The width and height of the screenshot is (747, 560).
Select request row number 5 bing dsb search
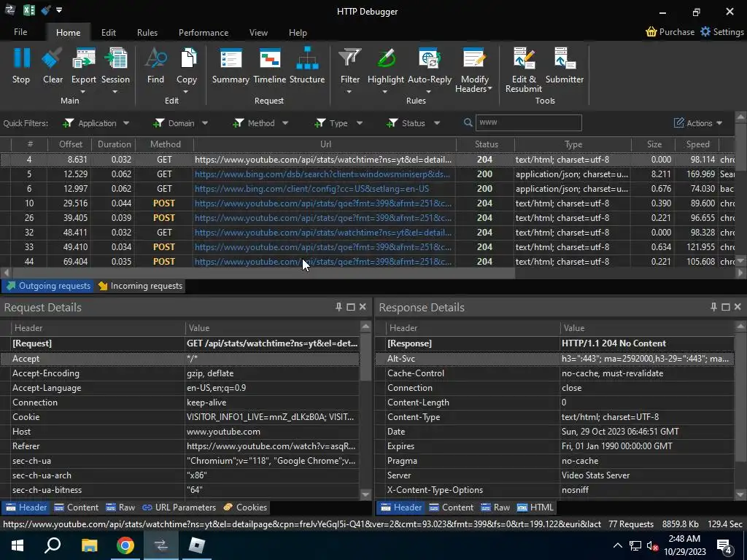[367, 174]
